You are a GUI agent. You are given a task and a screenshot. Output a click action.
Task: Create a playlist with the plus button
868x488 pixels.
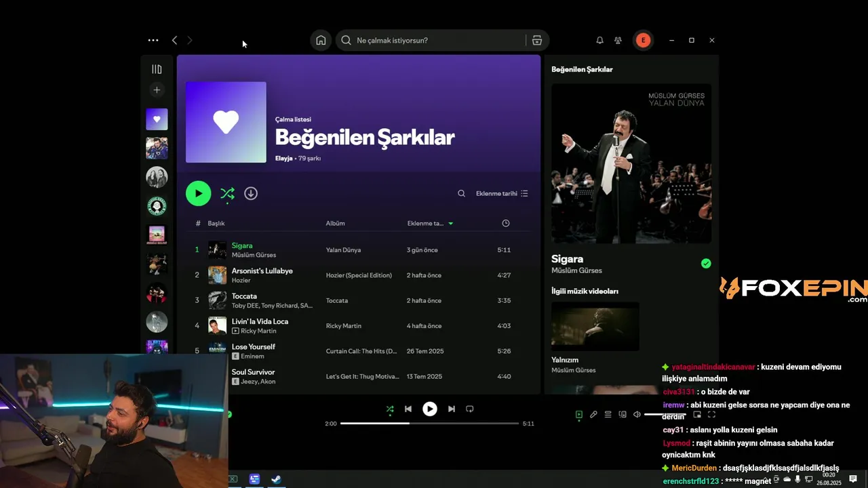pyautogui.click(x=157, y=89)
